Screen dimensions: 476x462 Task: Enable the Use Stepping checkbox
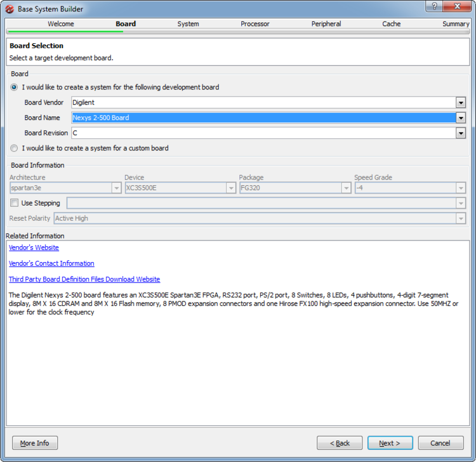(14, 203)
